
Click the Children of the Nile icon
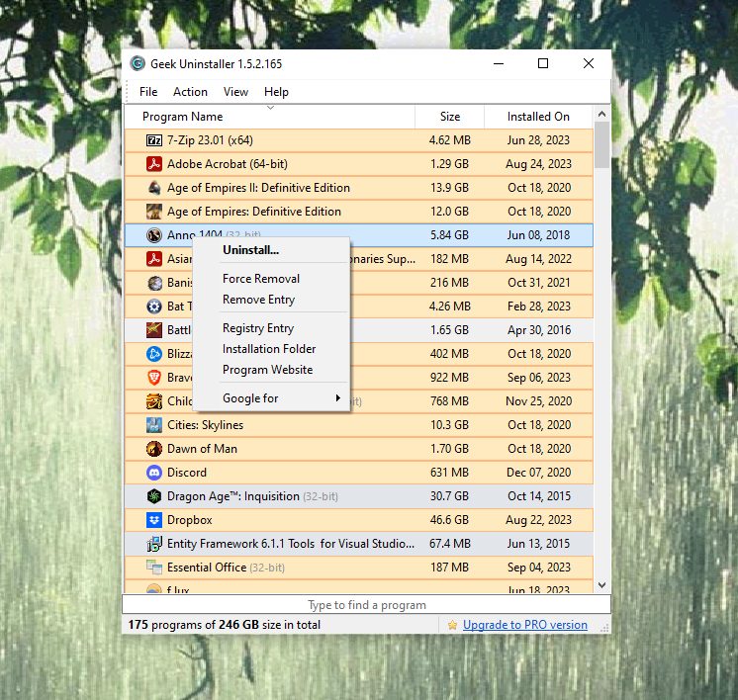pyautogui.click(x=154, y=401)
